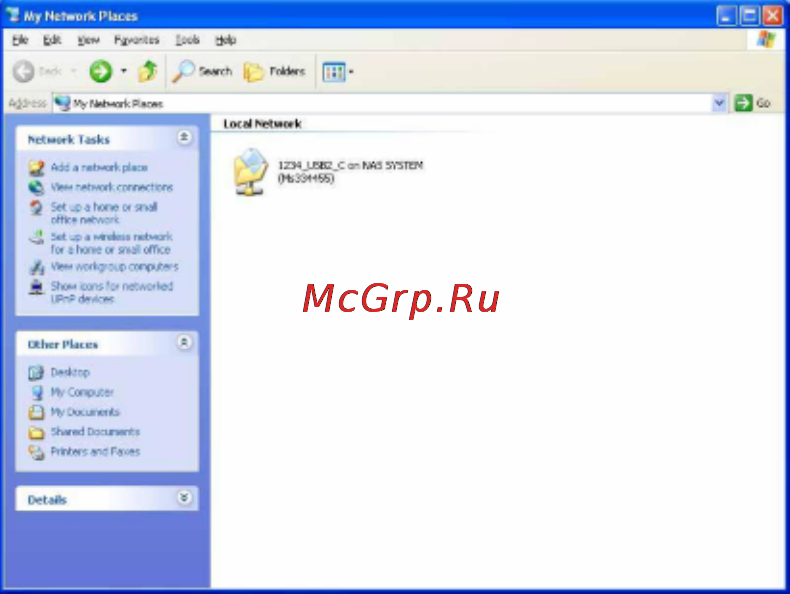The width and height of the screenshot is (790, 594).
Task: Open the Help menu
Action: coord(226,40)
